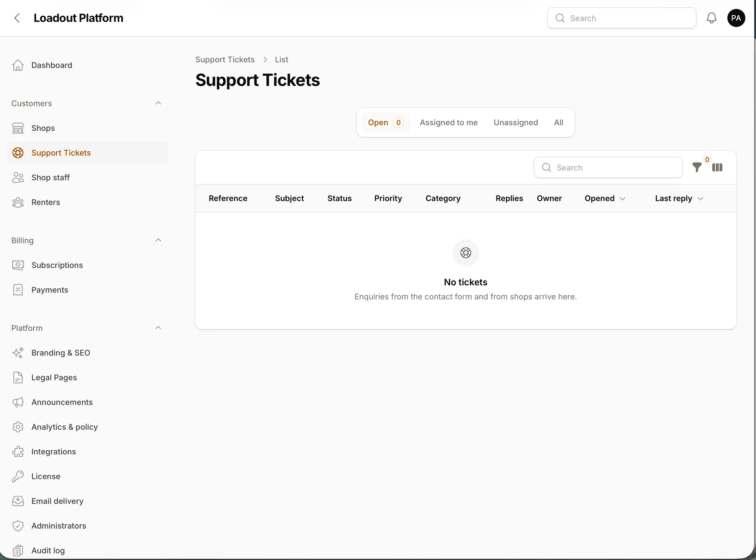Viewport: 756px width, 560px height.
Task: Click the Analytics & policy gear icon
Action: click(18, 427)
